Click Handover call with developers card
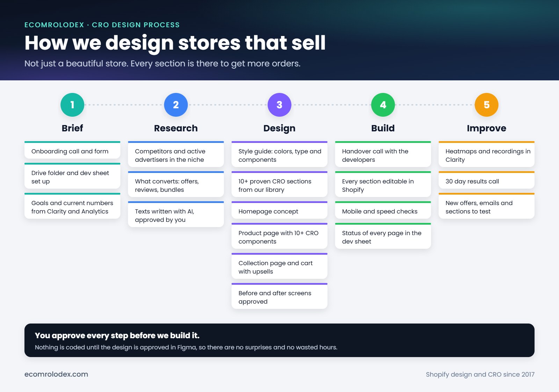The height and width of the screenshot is (392, 559). click(383, 154)
